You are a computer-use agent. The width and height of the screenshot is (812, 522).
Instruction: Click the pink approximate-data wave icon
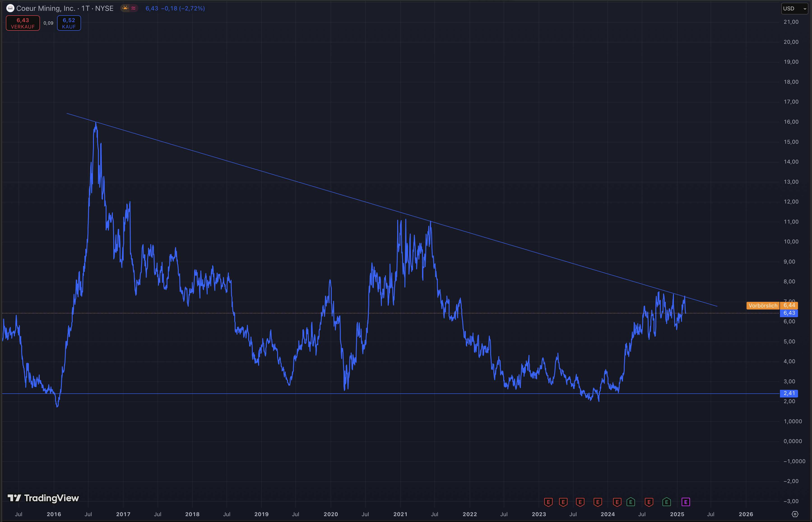pos(134,8)
